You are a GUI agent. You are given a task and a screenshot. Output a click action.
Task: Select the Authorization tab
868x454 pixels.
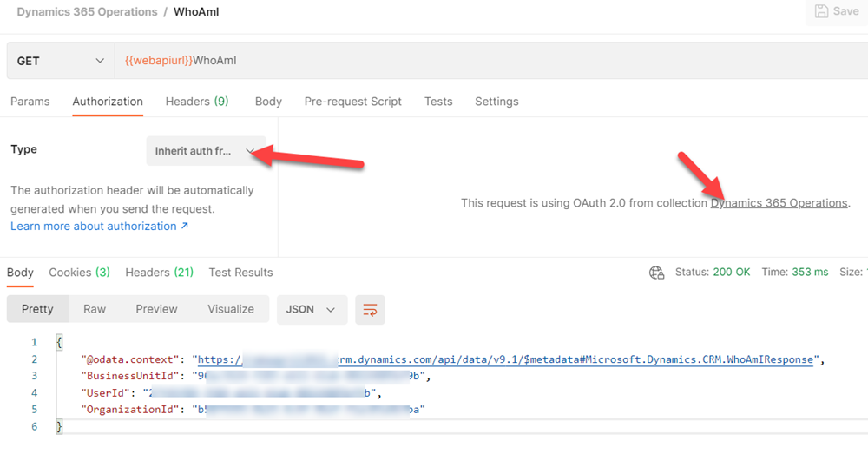click(108, 102)
